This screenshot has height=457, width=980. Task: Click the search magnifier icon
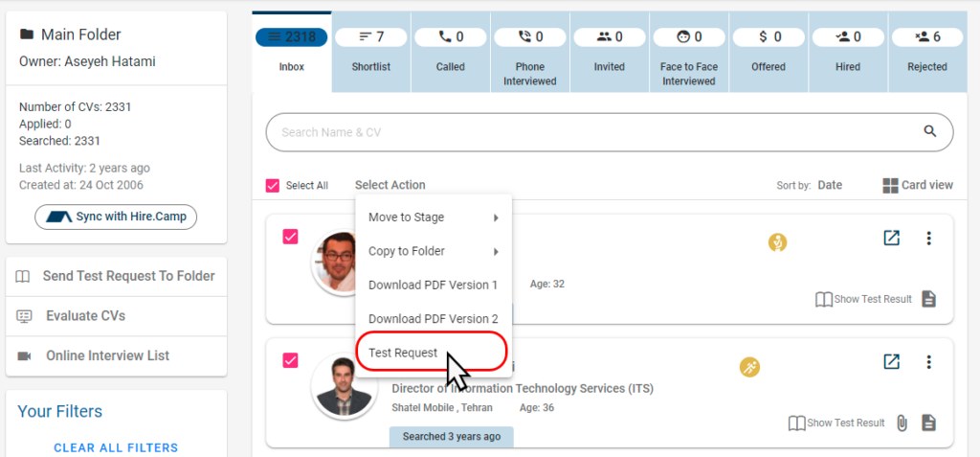929,132
